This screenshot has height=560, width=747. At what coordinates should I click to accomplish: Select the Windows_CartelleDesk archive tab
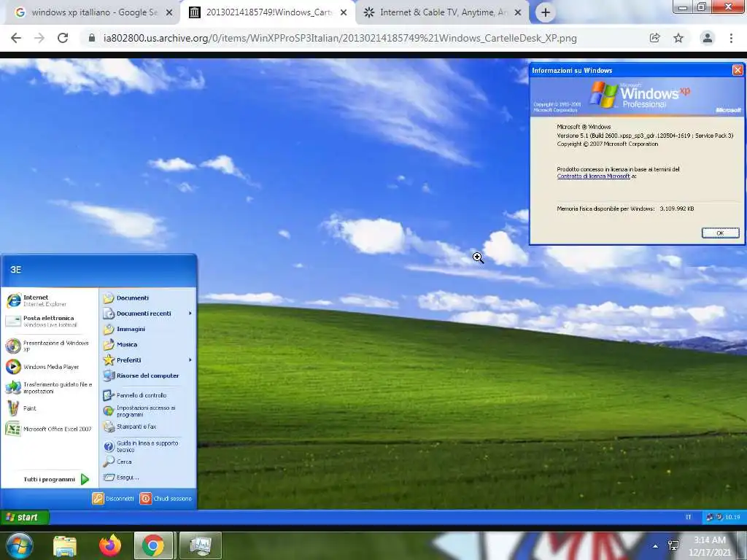268,13
